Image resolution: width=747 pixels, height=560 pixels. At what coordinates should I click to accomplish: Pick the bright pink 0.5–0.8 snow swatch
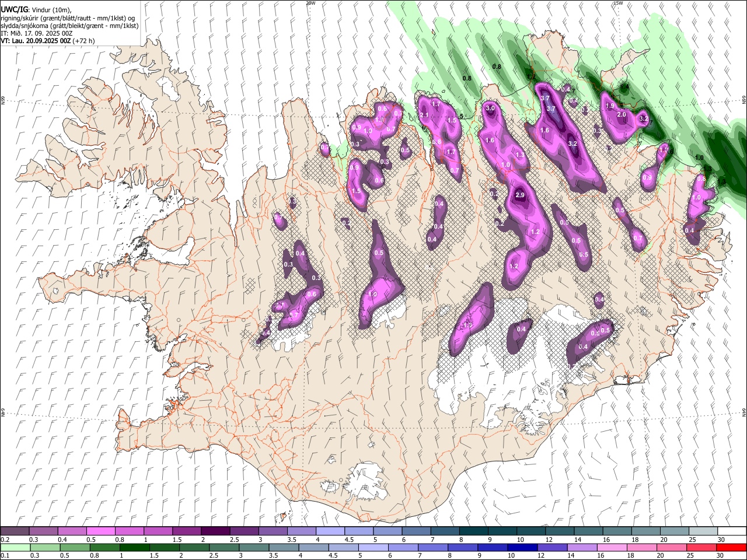[x=100, y=531]
